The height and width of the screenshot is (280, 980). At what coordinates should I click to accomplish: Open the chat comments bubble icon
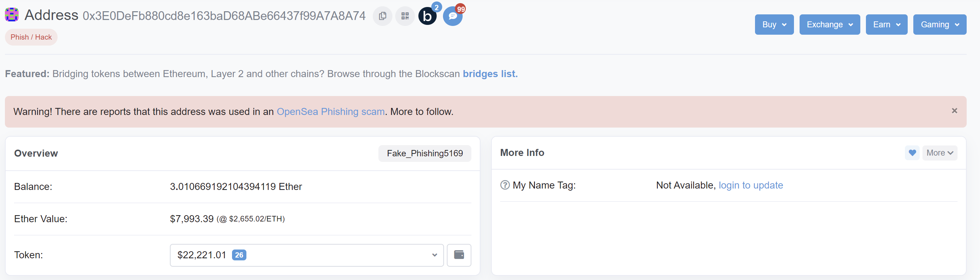tap(453, 16)
